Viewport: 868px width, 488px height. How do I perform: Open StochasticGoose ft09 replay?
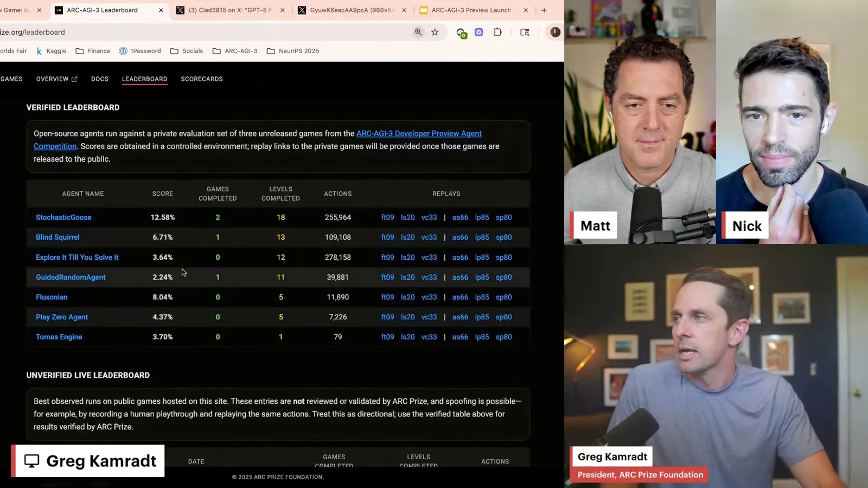[x=387, y=217]
